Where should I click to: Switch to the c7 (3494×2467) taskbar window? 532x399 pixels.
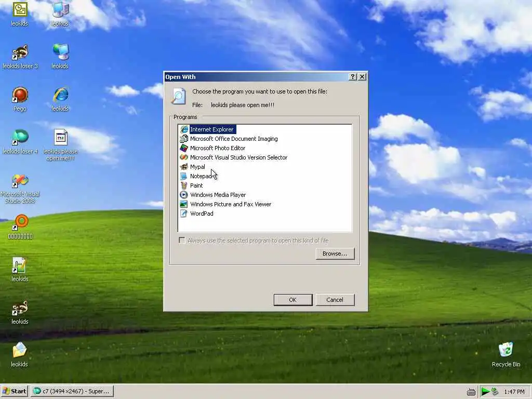[72, 392]
